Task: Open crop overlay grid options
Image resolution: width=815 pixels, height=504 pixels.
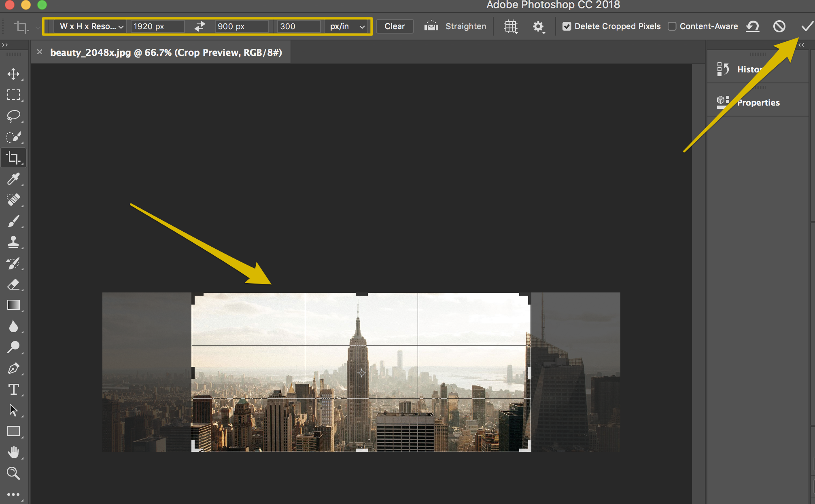Action: click(x=511, y=26)
